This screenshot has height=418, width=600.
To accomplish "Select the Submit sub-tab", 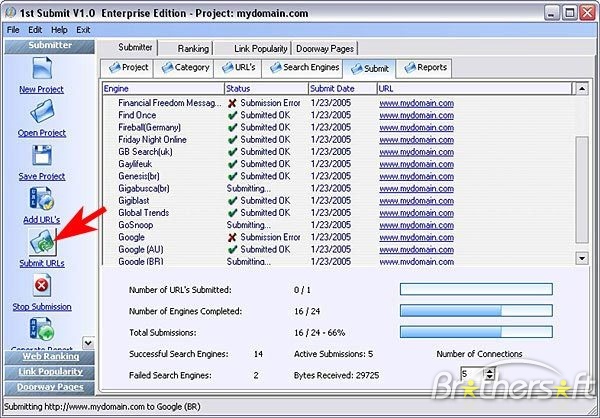I will (369, 69).
